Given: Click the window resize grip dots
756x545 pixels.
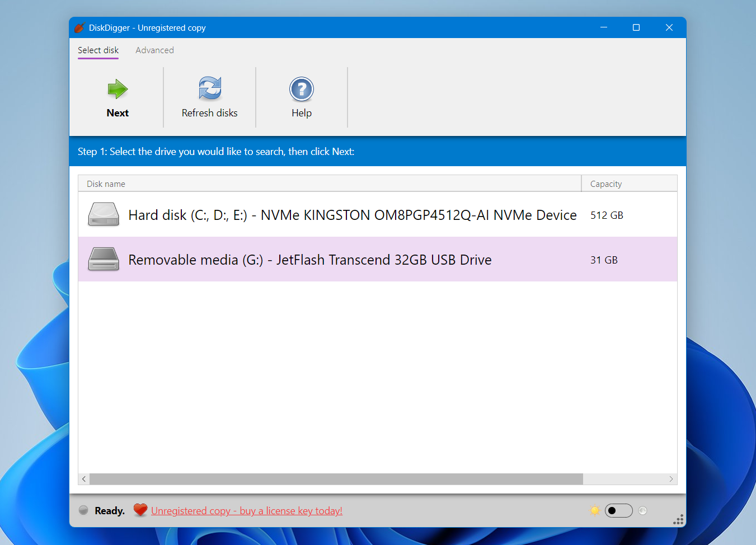Looking at the screenshot, I should pos(679,520).
